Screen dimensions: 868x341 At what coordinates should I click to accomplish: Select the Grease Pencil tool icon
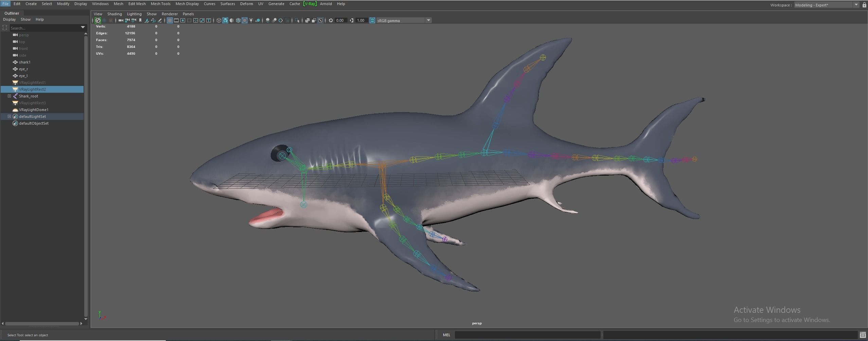pyautogui.click(x=160, y=20)
